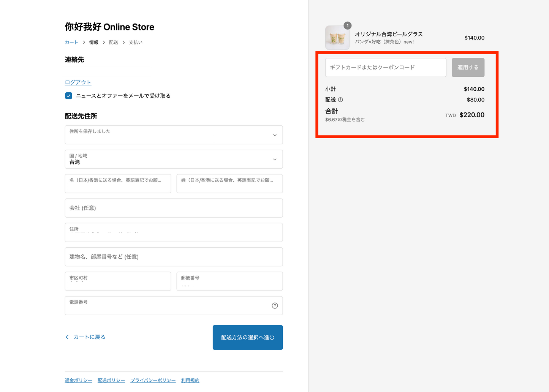Open the 返金ポリシー footer link
Image resolution: width=549 pixels, height=392 pixels.
click(78, 381)
